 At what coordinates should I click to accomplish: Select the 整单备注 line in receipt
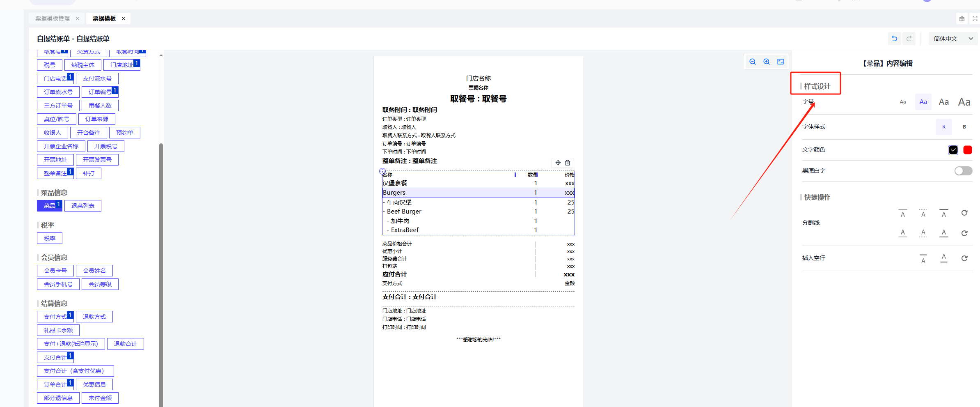point(410,161)
